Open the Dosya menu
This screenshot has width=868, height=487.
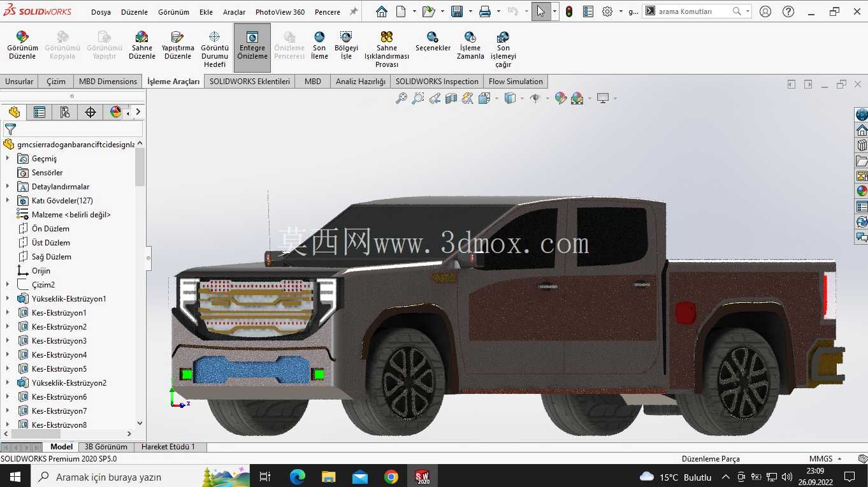coord(101,12)
